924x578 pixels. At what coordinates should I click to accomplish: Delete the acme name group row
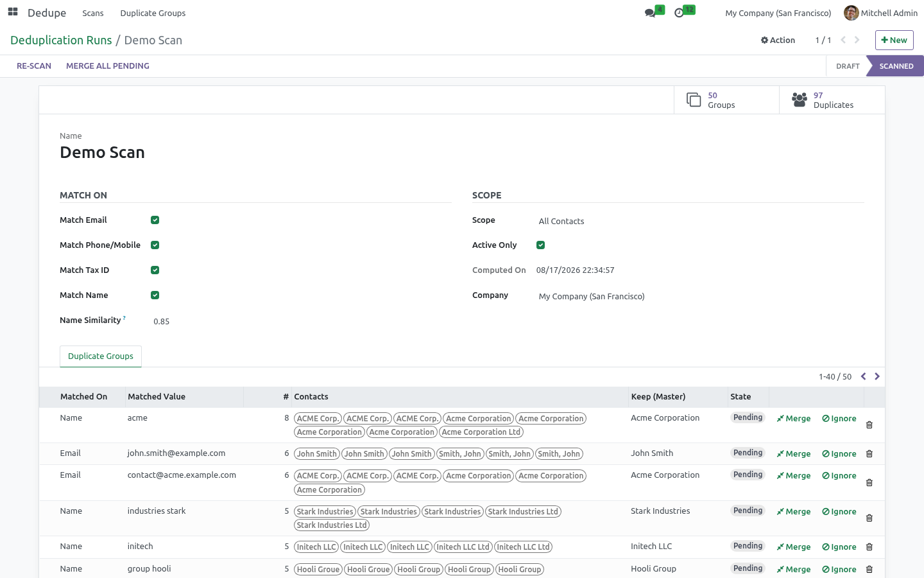[x=869, y=425]
